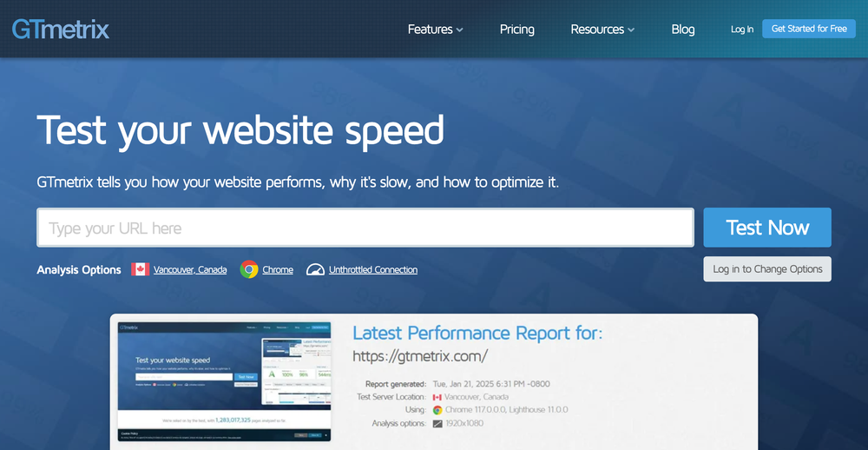
Task: Click the Chrome browser icon in Analysis Options
Action: [x=249, y=269]
